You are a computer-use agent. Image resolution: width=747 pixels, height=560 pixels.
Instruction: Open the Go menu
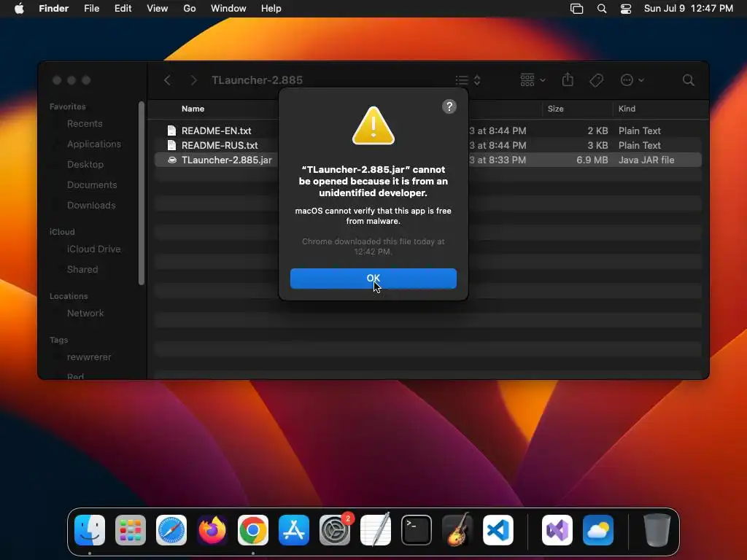pos(190,9)
